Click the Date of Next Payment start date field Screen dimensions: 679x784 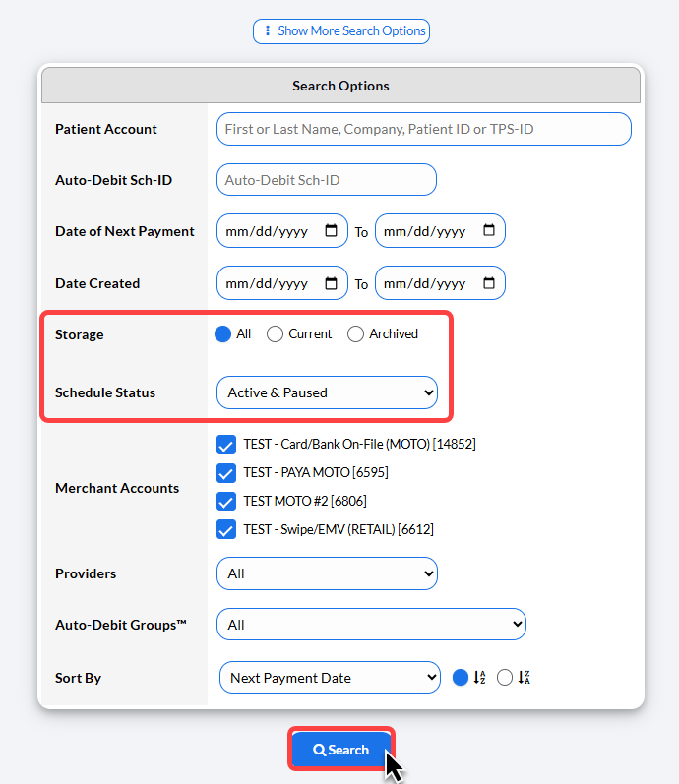[282, 230]
